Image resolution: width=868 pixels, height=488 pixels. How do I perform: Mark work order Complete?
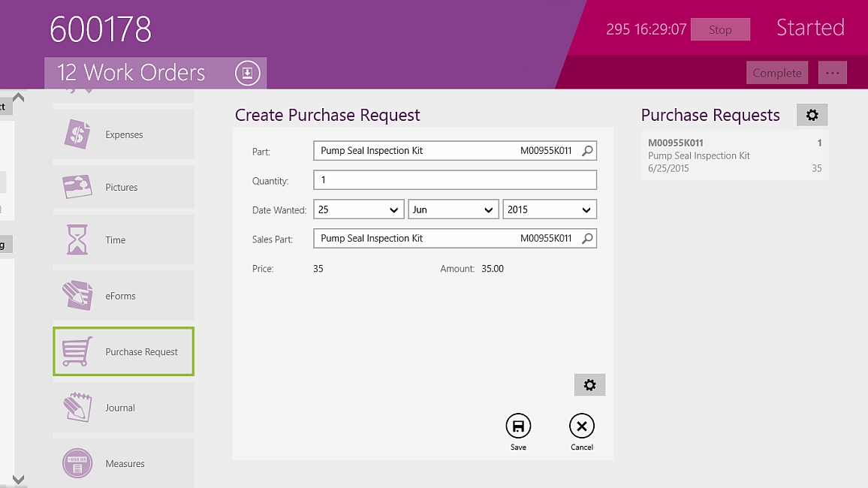click(x=776, y=73)
